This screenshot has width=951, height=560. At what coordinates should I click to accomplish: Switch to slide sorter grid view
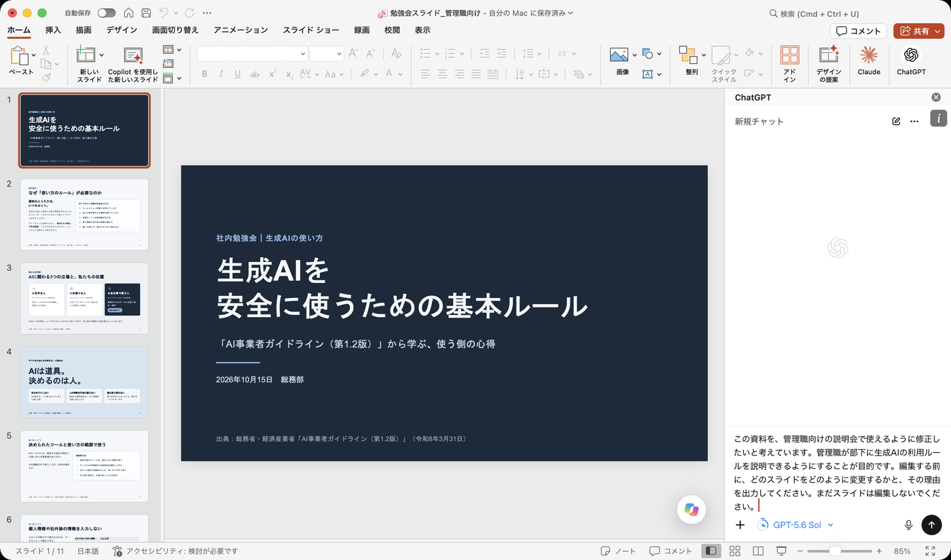tap(734, 550)
